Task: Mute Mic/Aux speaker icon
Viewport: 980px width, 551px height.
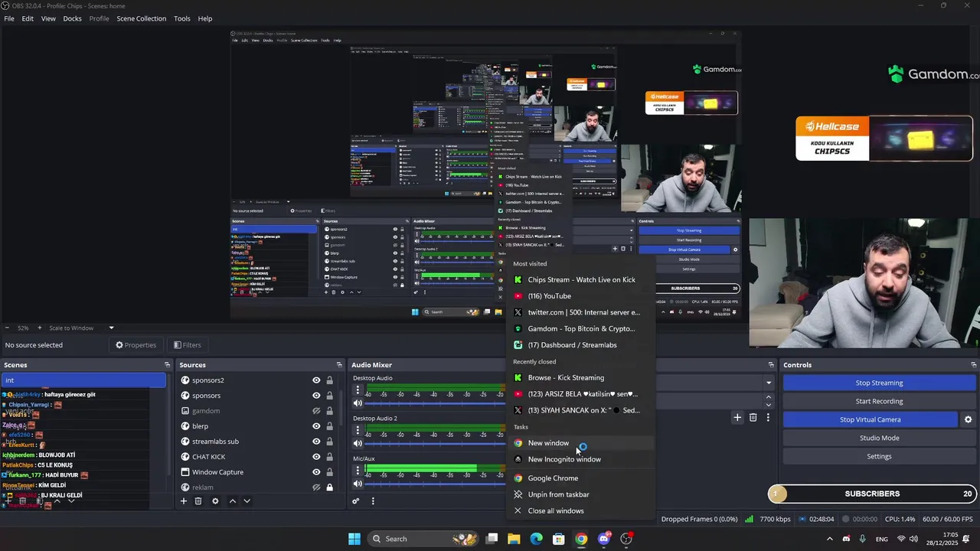Action: [358, 484]
